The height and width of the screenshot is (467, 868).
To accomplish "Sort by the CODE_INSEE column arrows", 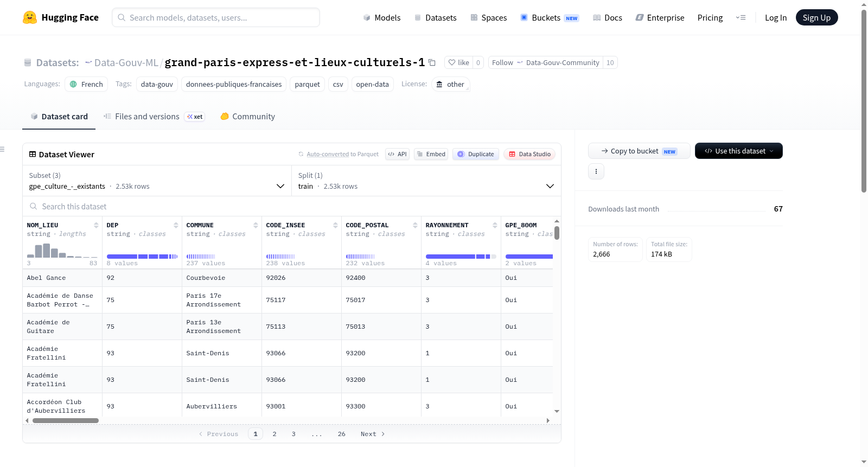I will [335, 225].
